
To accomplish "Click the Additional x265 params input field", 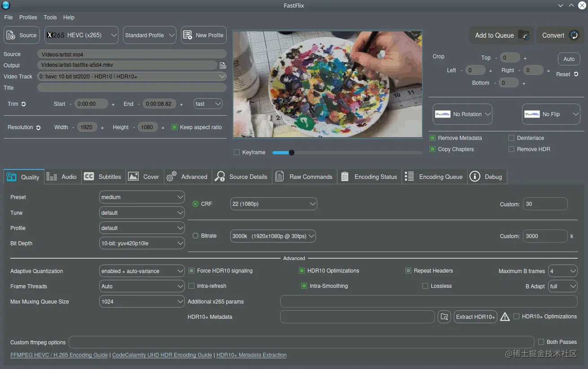I will pos(428,302).
